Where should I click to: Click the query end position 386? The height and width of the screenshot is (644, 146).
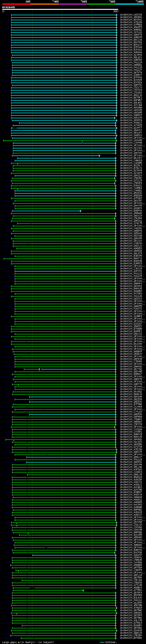pos(115,11)
